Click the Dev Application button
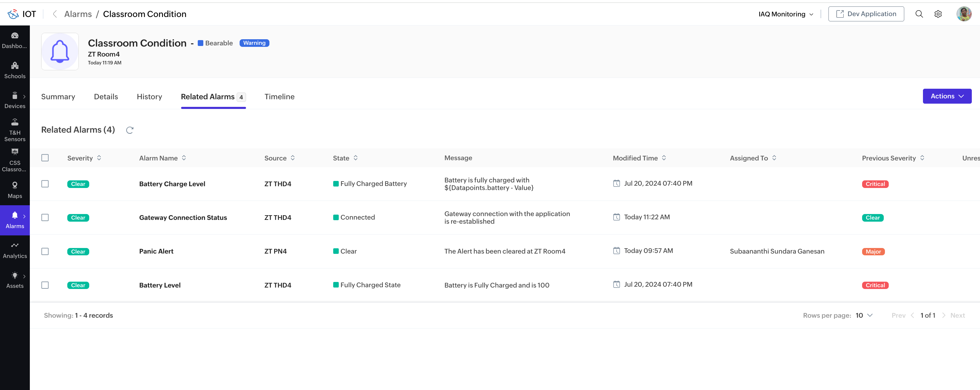Viewport: 980px width, 390px height. (866, 14)
